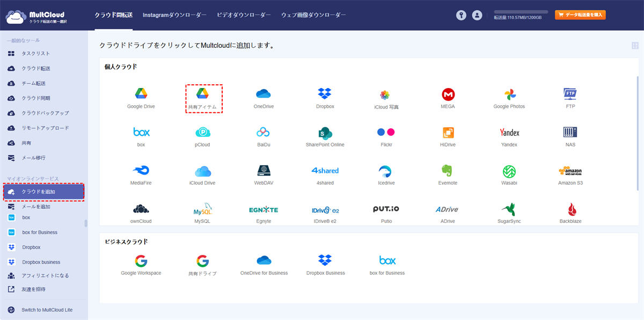Add OneDrive for Business
The height and width of the screenshot is (320, 644).
264,260
